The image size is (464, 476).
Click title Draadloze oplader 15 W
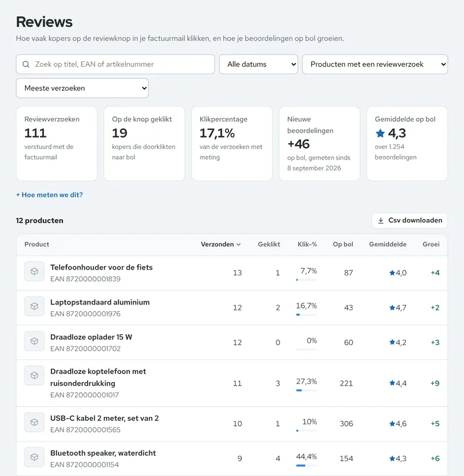pyautogui.click(x=91, y=337)
